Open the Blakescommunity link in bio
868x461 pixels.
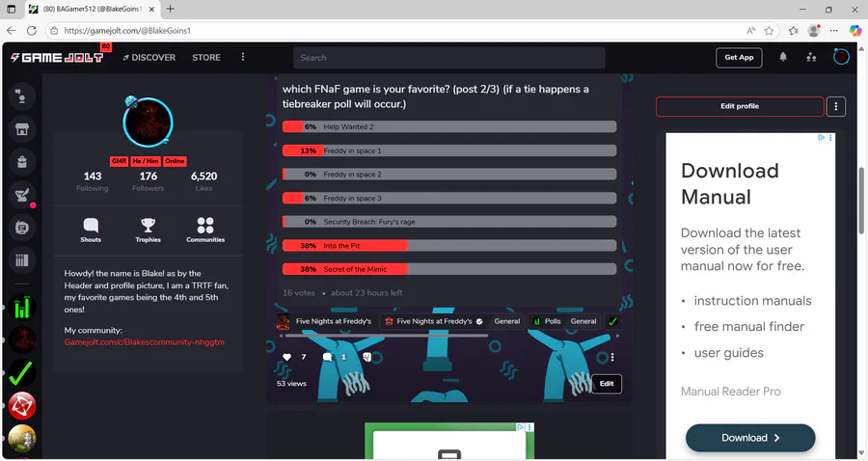click(x=144, y=342)
